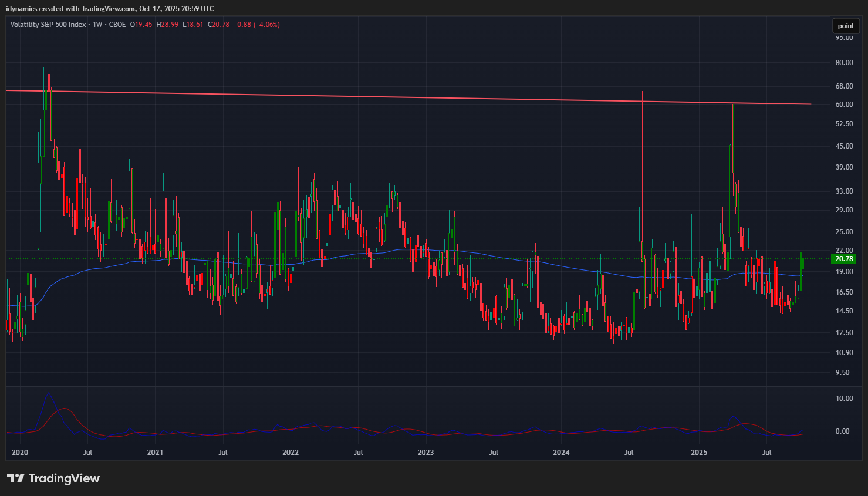This screenshot has width=868, height=496.
Task: Click the 2021 label on time axis
Action: point(155,453)
